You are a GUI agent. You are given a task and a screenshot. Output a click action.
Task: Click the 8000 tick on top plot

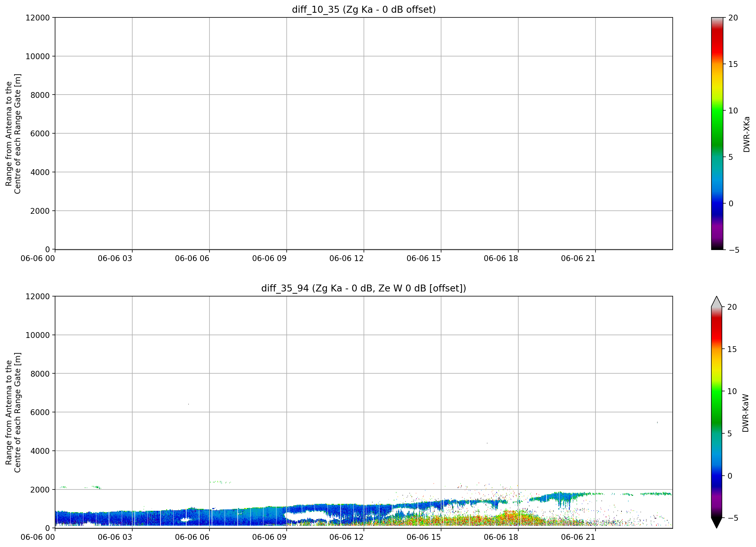tap(40, 95)
